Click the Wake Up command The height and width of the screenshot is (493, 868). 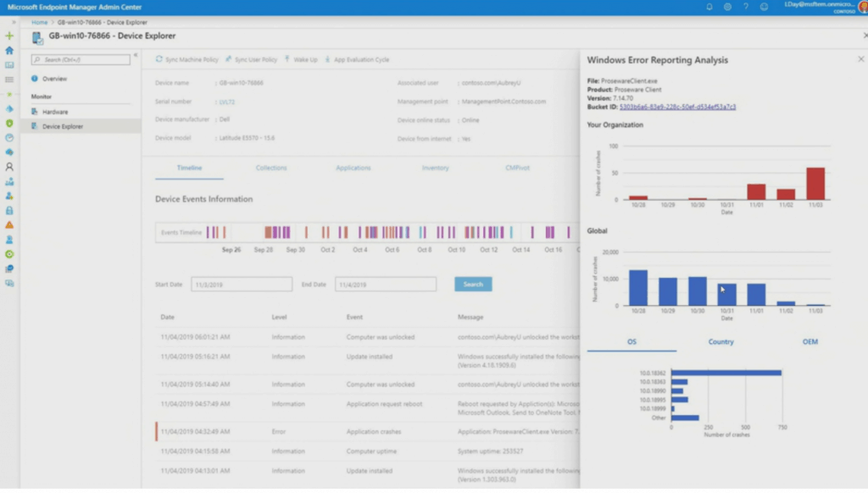point(301,59)
